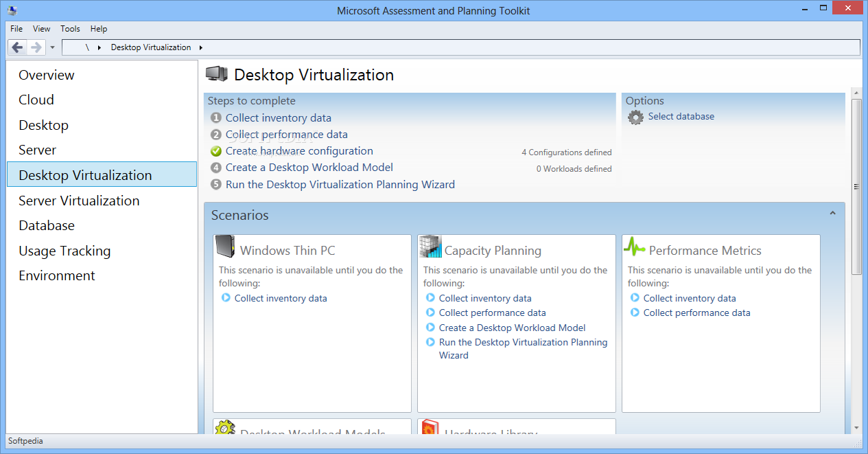Viewport: 868px width, 454px height.
Task: Click vertical scrollbar down arrow
Action: point(856,428)
